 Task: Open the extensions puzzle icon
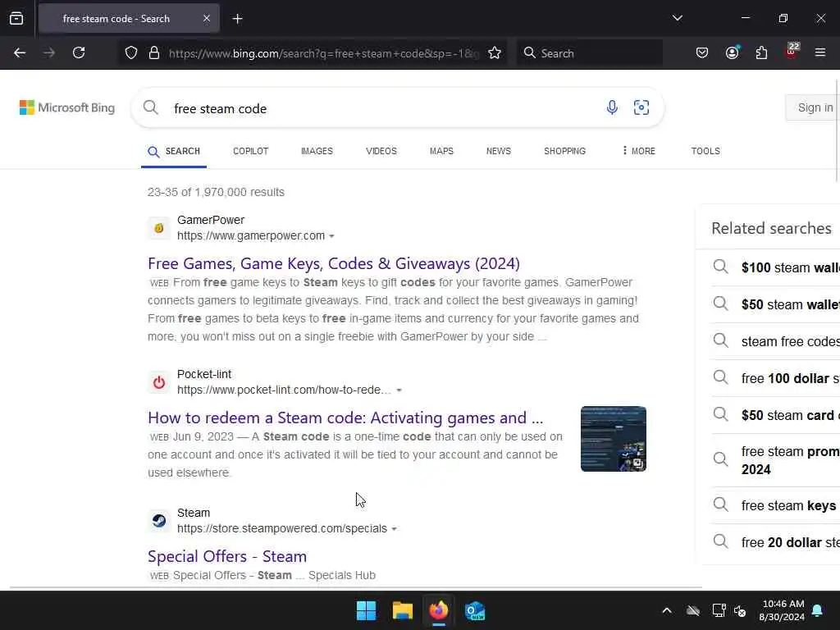(x=761, y=53)
